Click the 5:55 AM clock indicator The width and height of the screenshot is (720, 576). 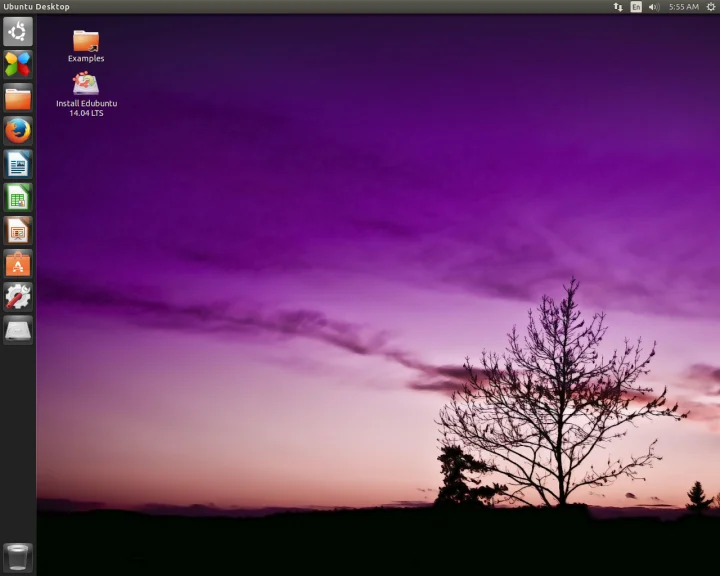coord(684,7)
